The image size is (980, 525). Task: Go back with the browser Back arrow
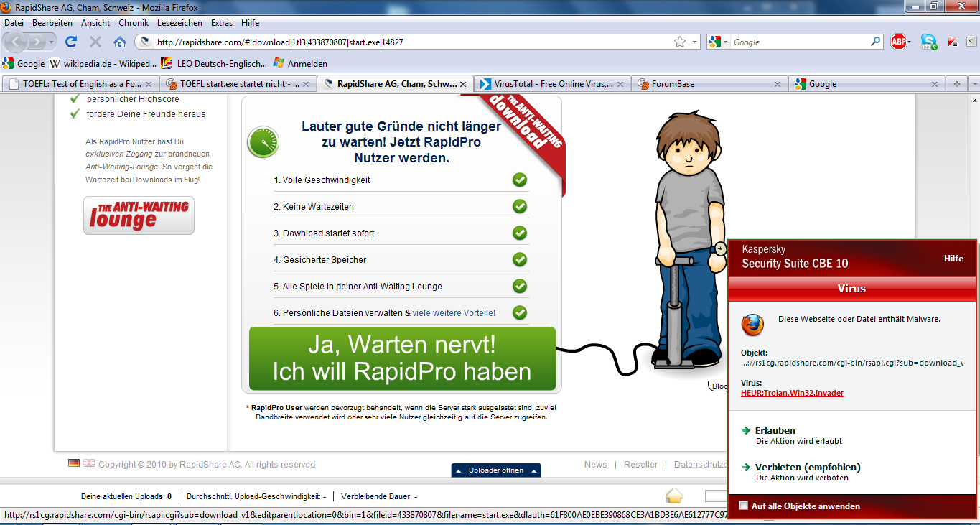pyautogui.click(x=17, y=42)
